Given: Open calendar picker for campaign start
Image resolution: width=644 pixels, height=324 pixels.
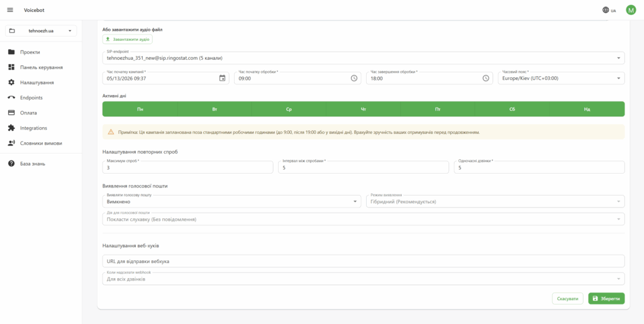Looking at the screenshot, I should (222, 78).
